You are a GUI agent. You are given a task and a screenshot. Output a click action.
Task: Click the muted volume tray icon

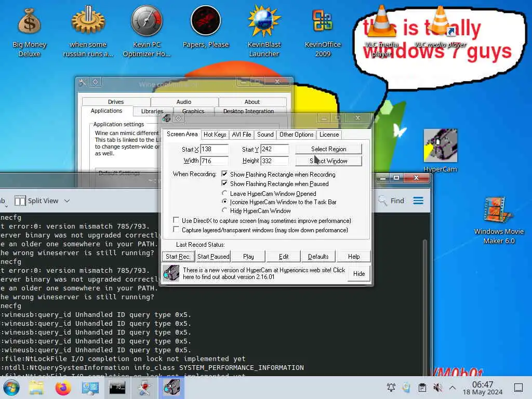[437, 388]
